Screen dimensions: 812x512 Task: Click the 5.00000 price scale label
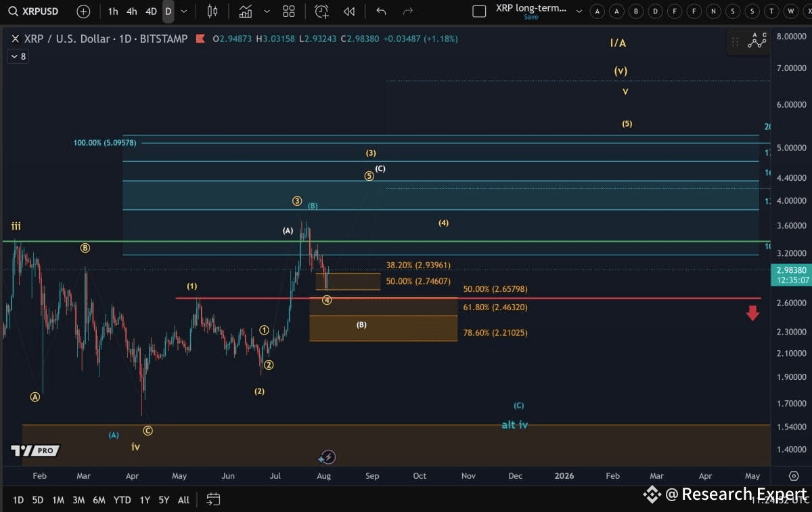point(792,147)
